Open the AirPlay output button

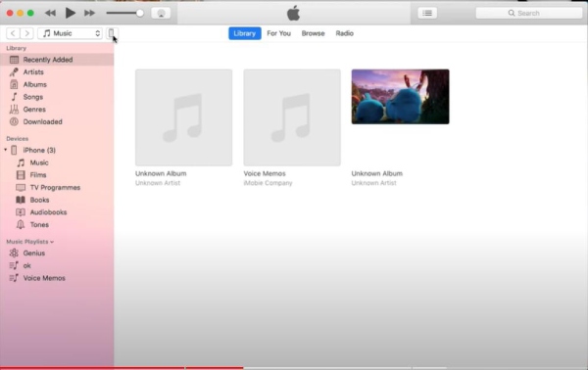[x=161, y=13]
